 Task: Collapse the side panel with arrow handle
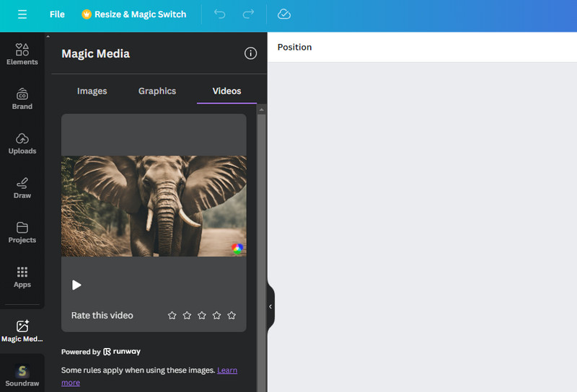(x=270, y=306)
